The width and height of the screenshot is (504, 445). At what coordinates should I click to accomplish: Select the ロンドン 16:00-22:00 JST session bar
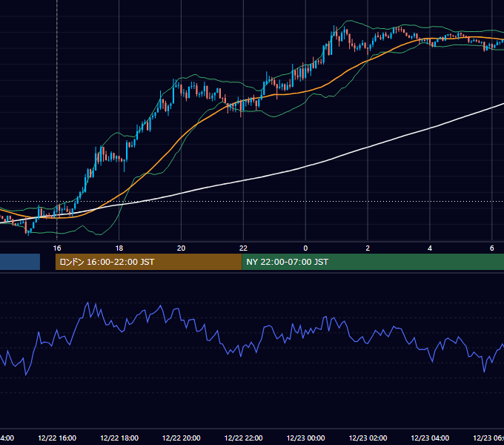[148, 262]
